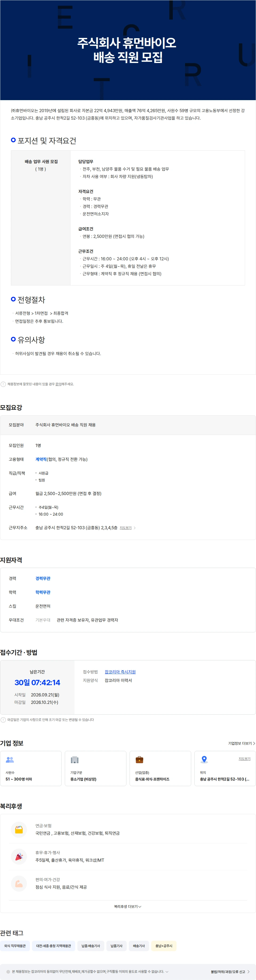Click the 기업구분 card showing 중소기업 (비상장)
The height and width of the screenshot is (980, 256).
[96, 769]
